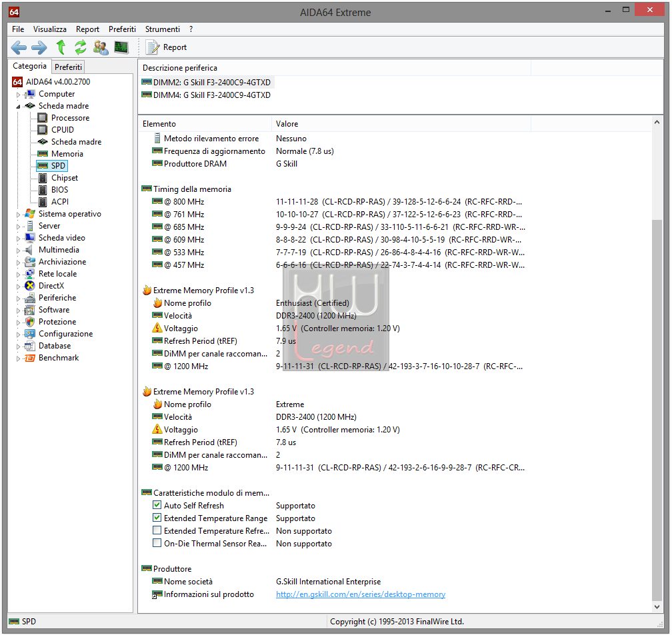Click the DirectX icon in tree
Screen dimensions: 672x635
click(29, 286)
